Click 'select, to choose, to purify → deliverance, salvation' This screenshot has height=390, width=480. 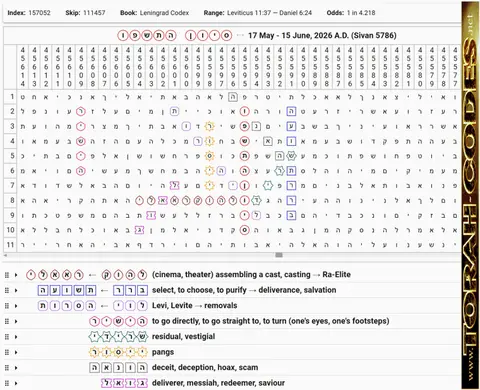point(244,290)
